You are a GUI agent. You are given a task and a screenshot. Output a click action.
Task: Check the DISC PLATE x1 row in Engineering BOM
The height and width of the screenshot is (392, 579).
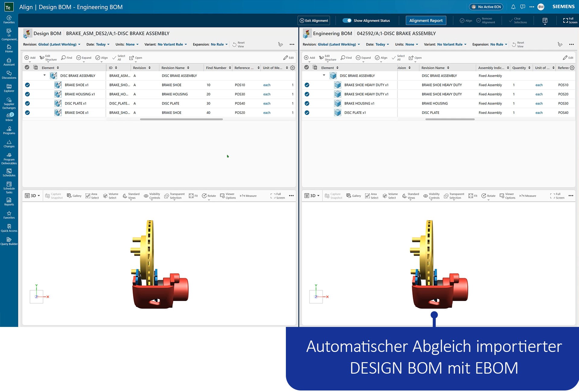(307, 112)
